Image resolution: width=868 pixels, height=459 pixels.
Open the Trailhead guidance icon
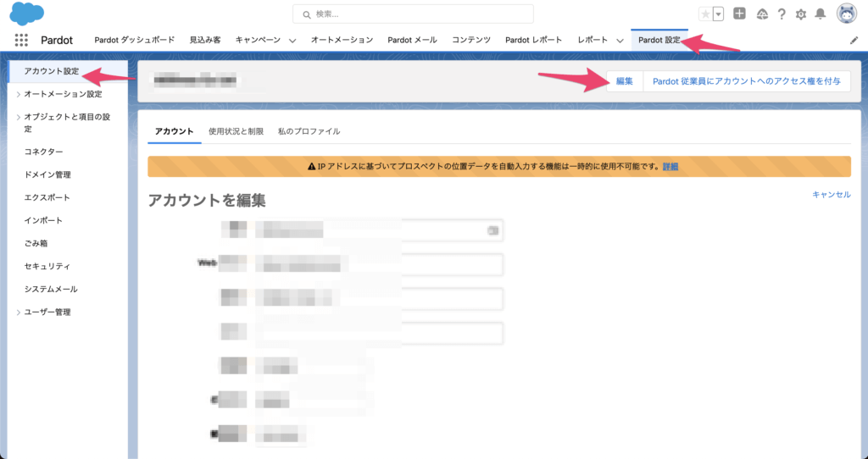click(x=762, y=14)
